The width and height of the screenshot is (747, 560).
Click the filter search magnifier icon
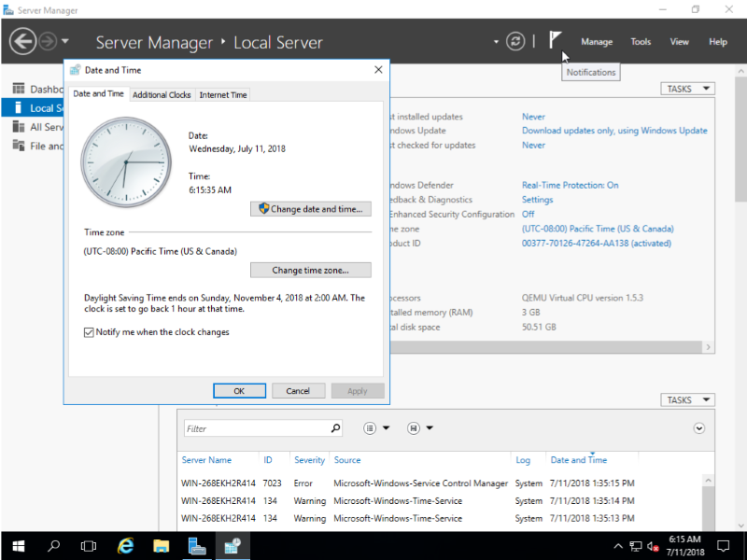tap(335, 428)
